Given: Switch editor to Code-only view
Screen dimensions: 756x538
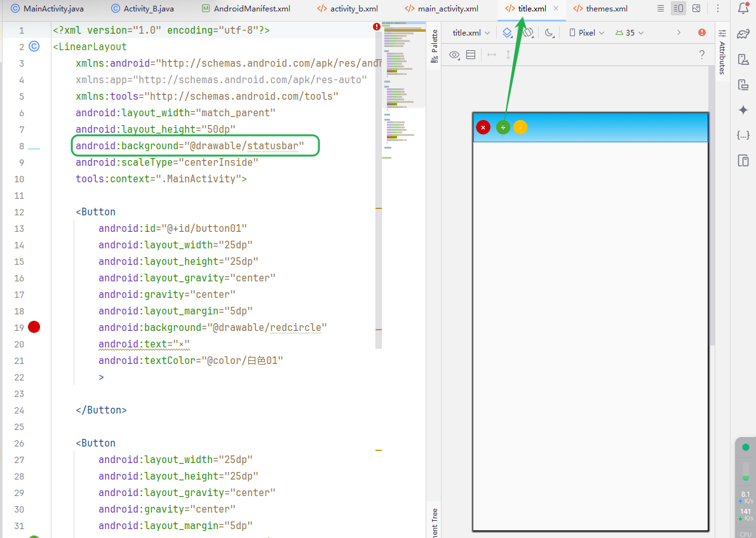Looking at the screenshot, I should (661, 8).
